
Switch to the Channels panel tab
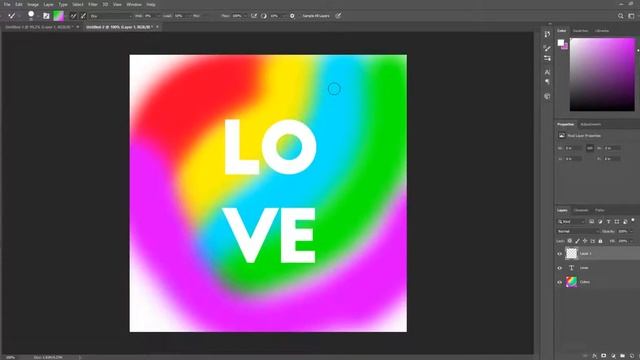581,211
